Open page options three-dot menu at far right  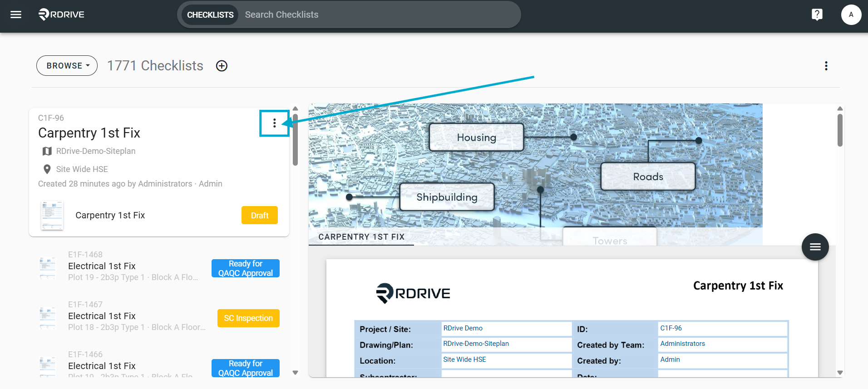click(826, 66)
